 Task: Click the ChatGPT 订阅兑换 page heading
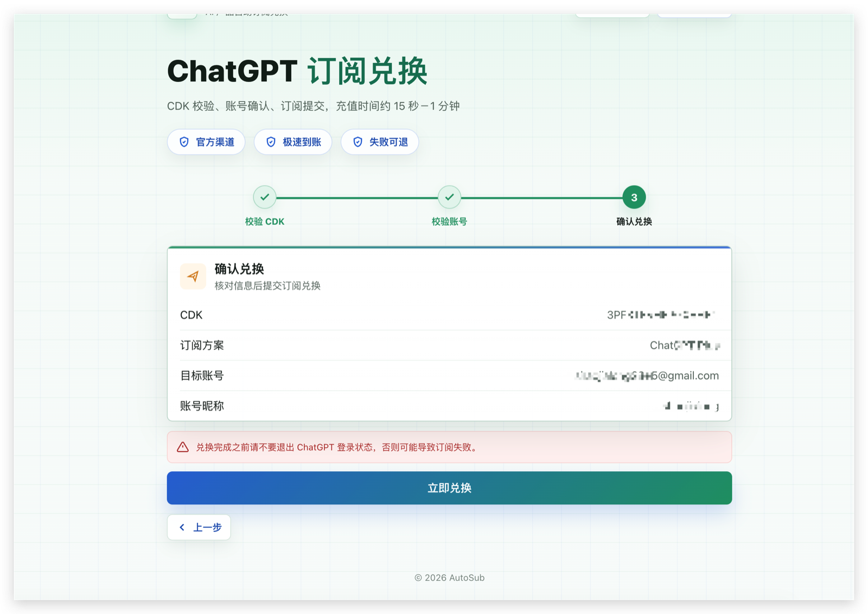(297, 71)
